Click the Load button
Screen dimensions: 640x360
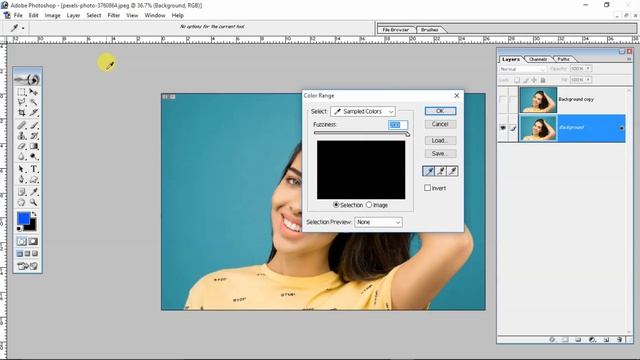click(x=440, y=140)
